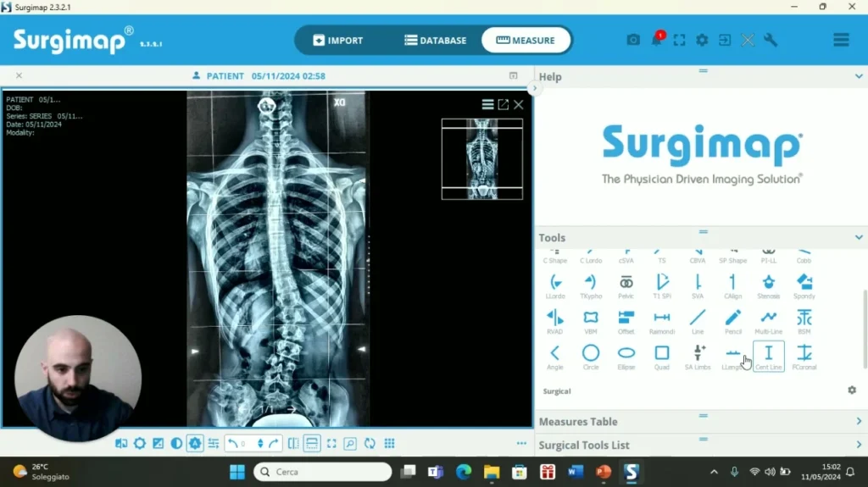This screenshot has height=487, width=868.
Task: Open the grid layout icon in viewer toolbar
Action: 390,443
